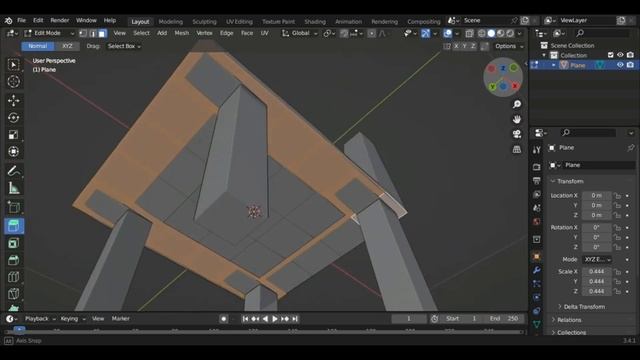Collapse the Collection tree item
Viewport: 640px width, 360px height.
pos(544,55)
